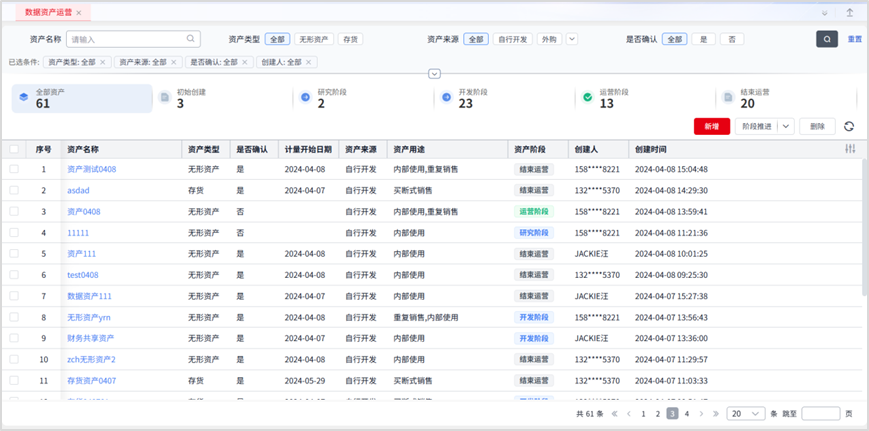The image size is (869, 431).
Task: Open the page size 20 dropdown
Action: [746, 414]
